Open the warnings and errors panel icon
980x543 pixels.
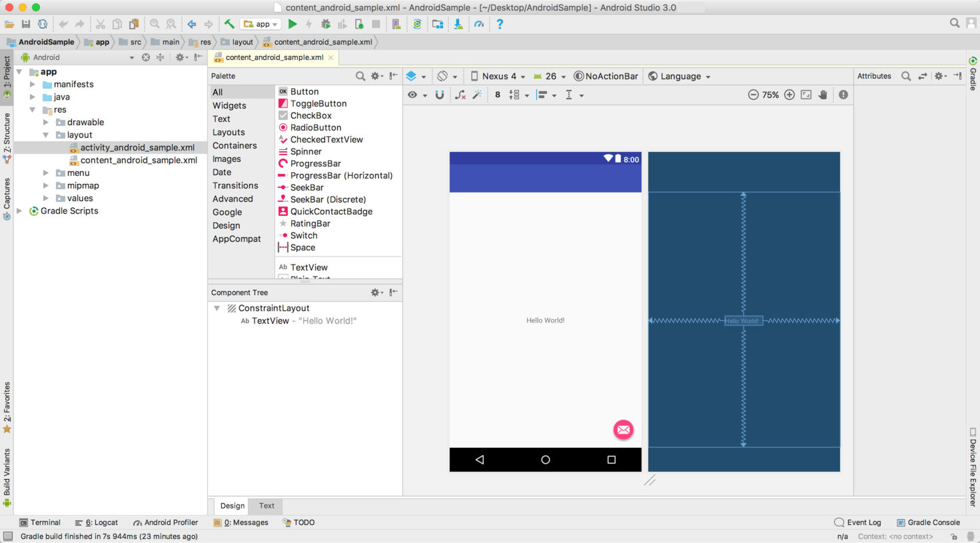tap(843, 94)
